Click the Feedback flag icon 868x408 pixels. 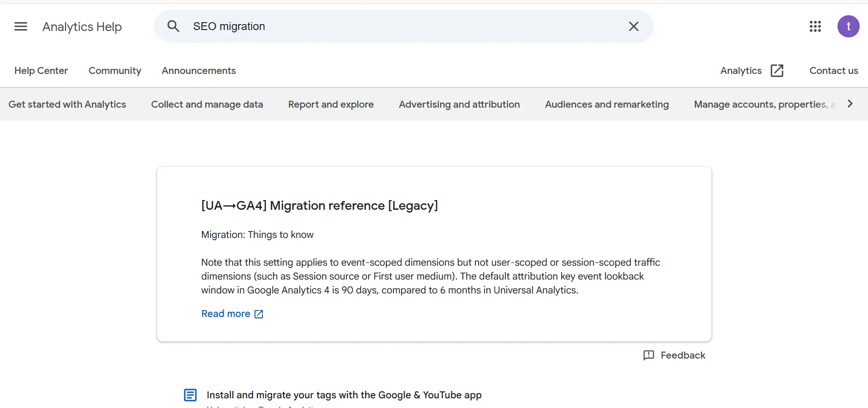point(649,355)
